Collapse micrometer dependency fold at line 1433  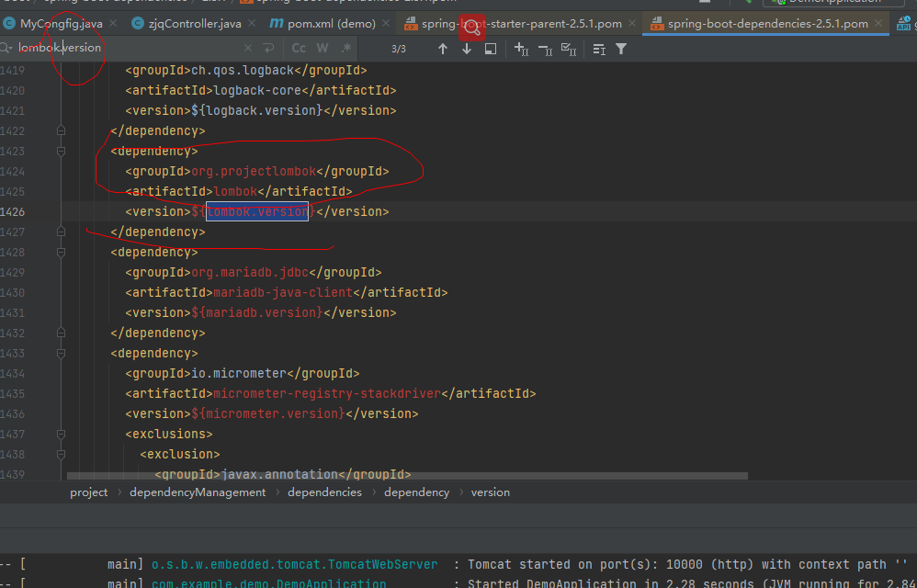tap(61, 354)
